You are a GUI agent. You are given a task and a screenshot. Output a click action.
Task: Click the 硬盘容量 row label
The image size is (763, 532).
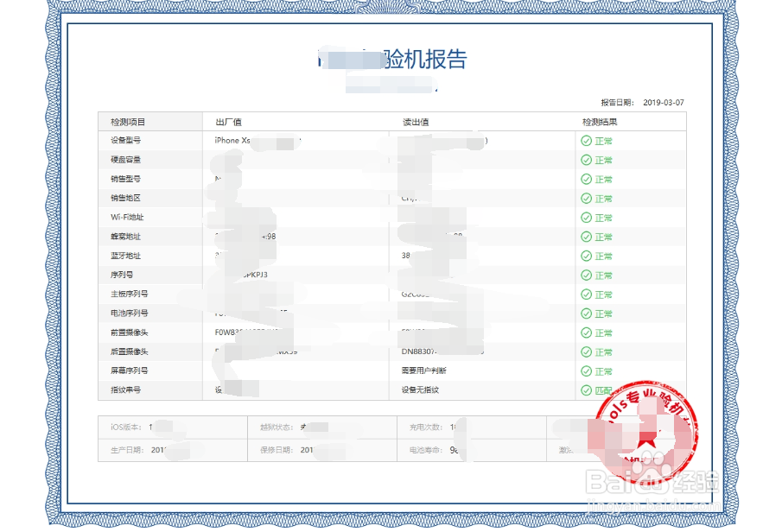tap(125, 160)
